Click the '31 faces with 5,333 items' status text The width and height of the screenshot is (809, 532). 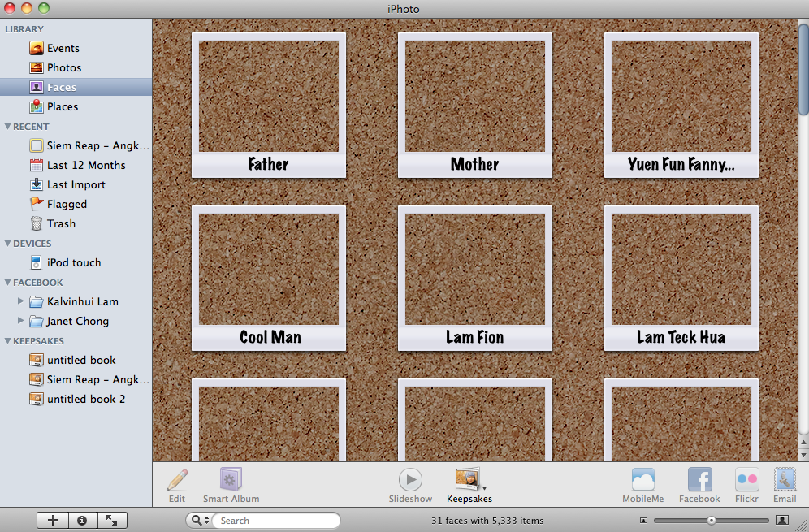487,521
